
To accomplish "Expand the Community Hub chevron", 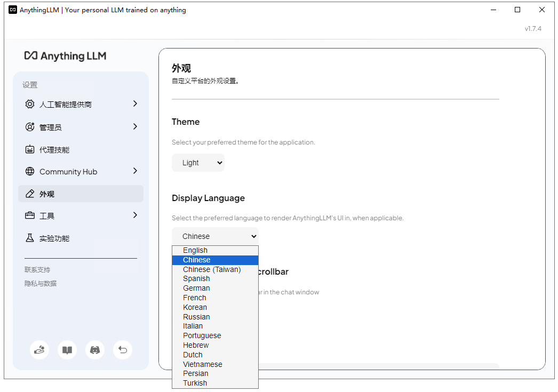I will 135,171.
